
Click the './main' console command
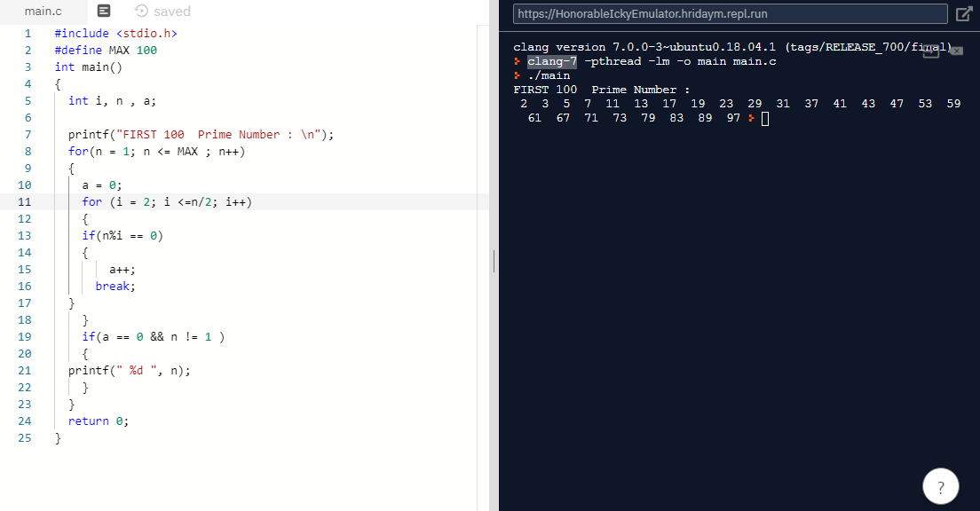549,75
